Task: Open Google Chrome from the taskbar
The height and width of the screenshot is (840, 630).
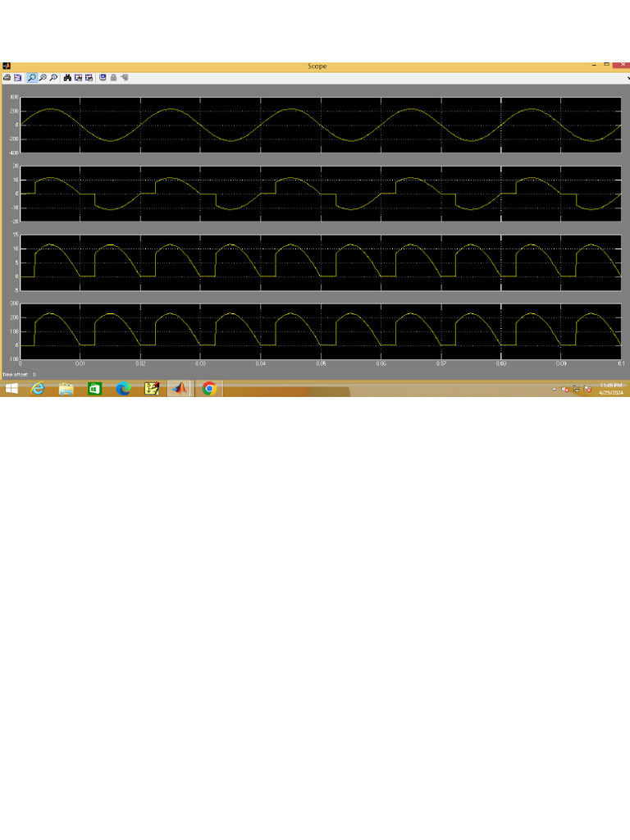Action: pos(209,388)
